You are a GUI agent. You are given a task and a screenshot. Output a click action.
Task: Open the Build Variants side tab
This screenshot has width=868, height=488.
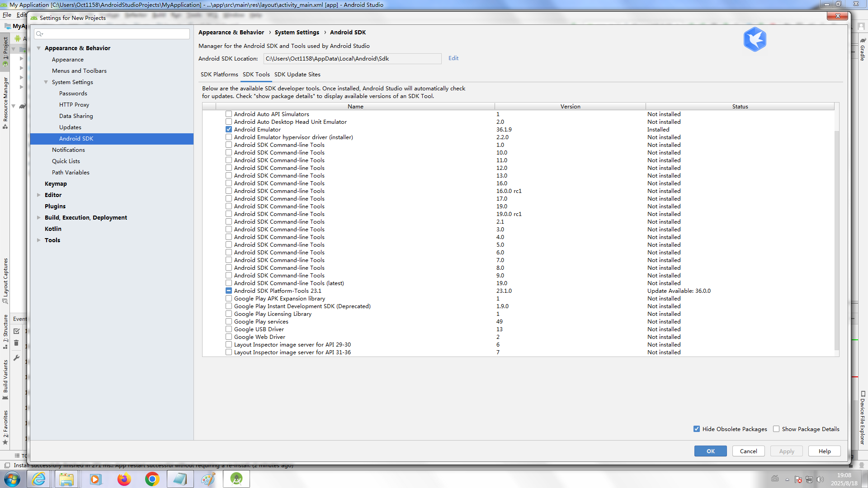pos(5,380)
